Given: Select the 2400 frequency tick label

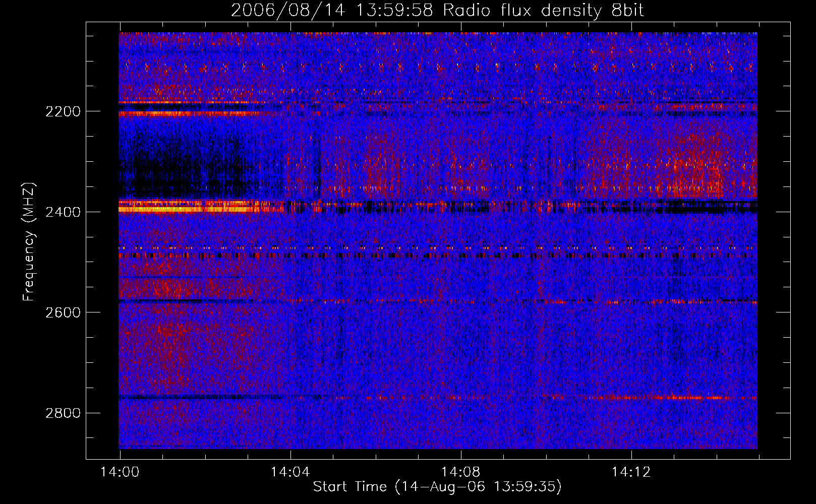Looking at the screenshot, I should [63, 212].
